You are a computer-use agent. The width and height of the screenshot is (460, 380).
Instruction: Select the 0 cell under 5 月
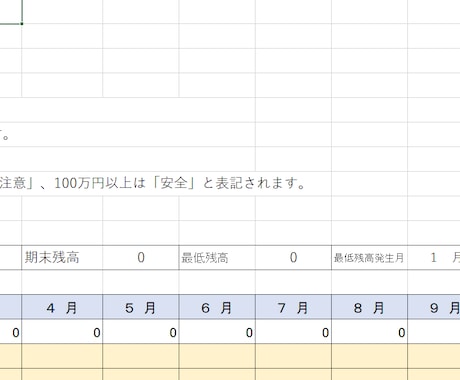[141, 332]
